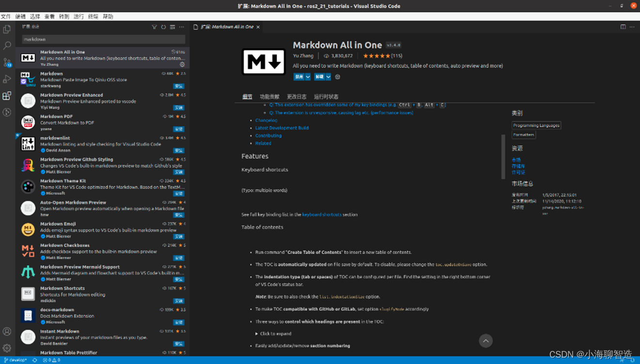Click the blue disable (禁用) button
This screenshot has height=364, width=640.
(299, 77)
